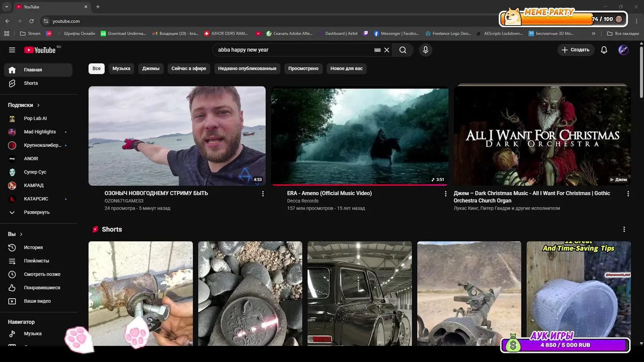Open the Pop Lab AI subscription
The height and width of the screenshot is (362, 644).
[38, 119]
